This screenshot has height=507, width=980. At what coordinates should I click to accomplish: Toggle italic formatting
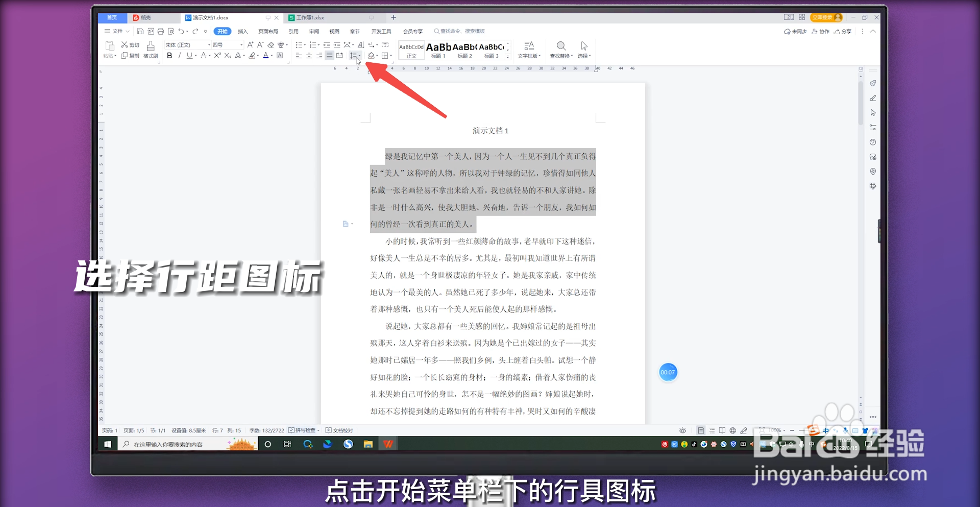click(179, 56)
